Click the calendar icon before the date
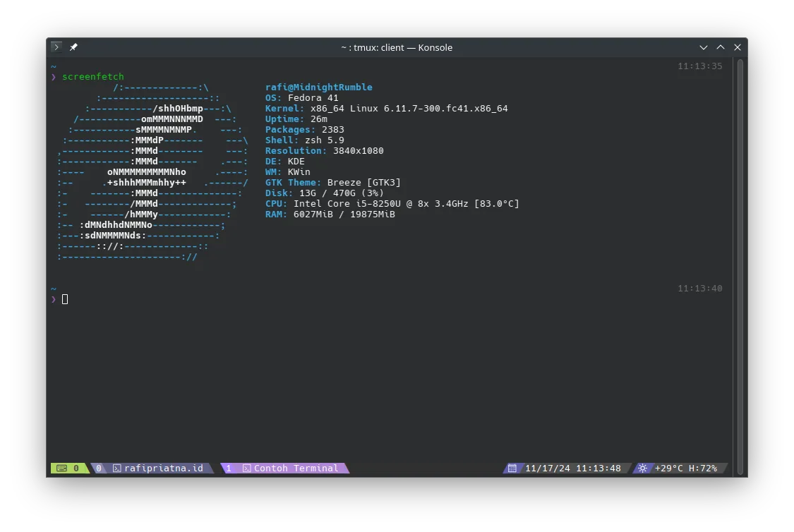794x532 pixels. [x=511, y=468]
